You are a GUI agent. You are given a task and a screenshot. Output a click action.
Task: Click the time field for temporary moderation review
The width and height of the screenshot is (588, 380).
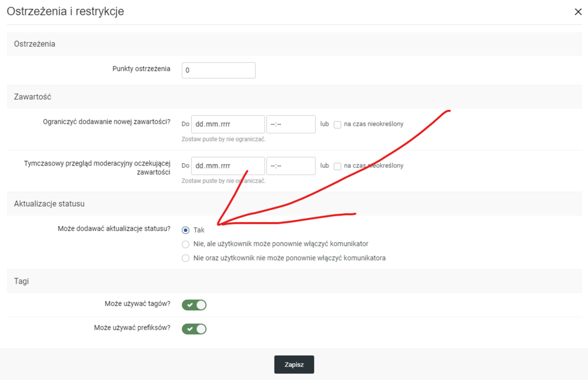[290, 166]
